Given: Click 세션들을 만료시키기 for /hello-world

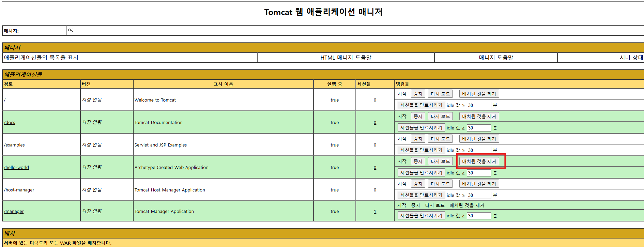Looking at the screenshot, I should coord(421,173).
